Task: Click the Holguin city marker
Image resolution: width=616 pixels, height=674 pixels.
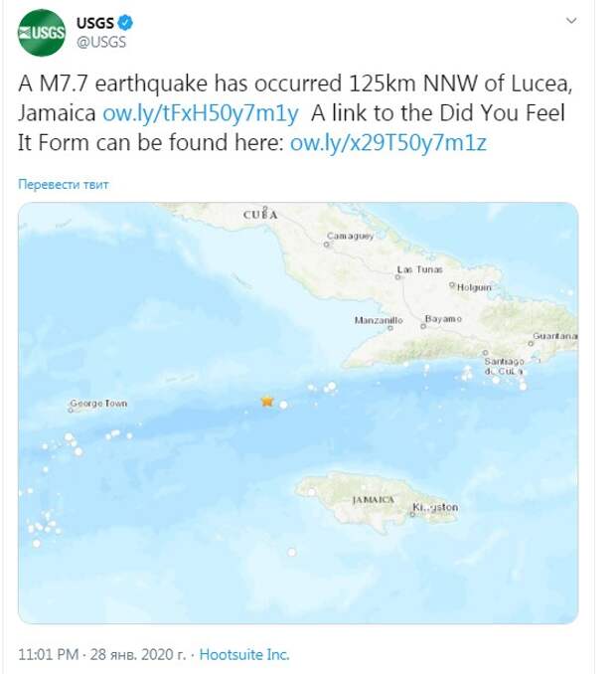Action: (452, 284)
